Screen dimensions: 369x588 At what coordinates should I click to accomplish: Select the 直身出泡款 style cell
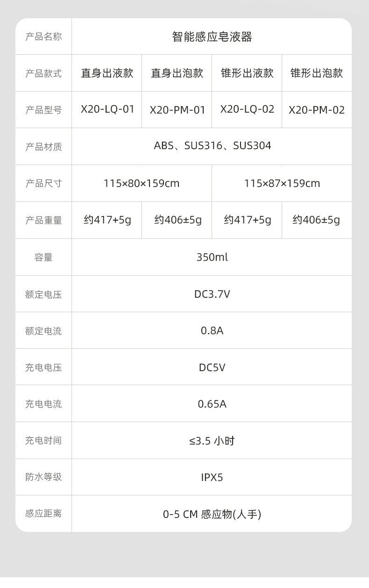click(x=177, y=73)
